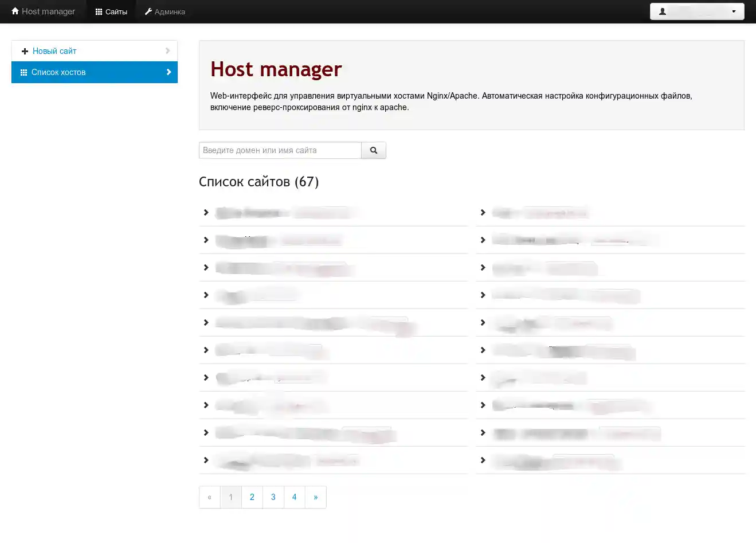The image size is (756, 543).
Task: Click the domain search input field
Action: tap(280, 150)
